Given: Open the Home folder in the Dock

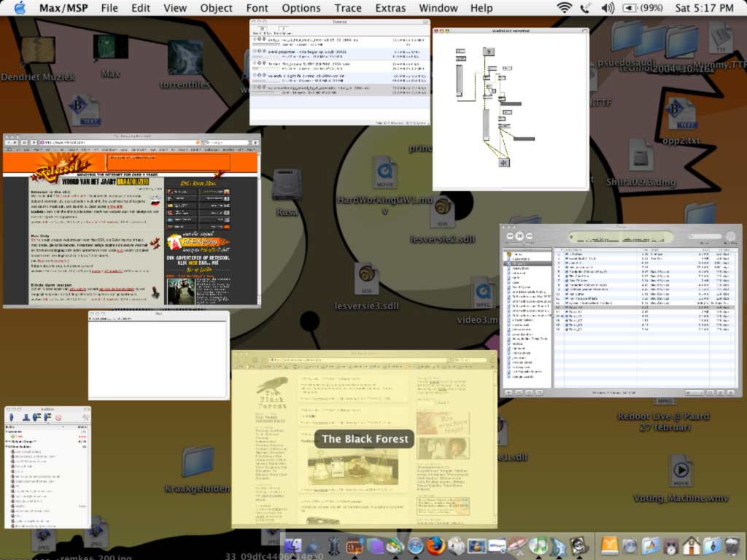Looking at the screenshot, I should [691, 545].
